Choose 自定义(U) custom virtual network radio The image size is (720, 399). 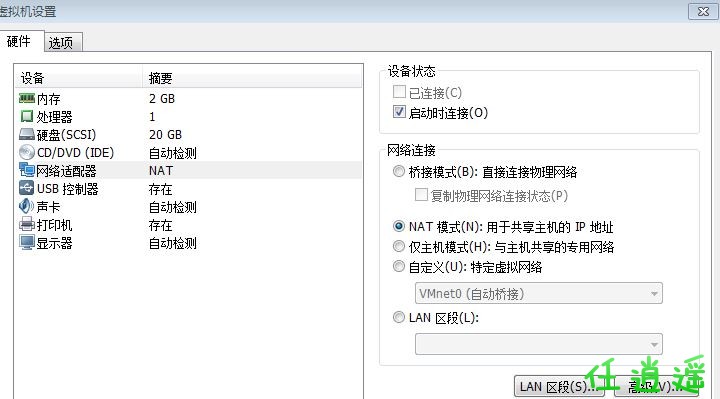point(399,266)
